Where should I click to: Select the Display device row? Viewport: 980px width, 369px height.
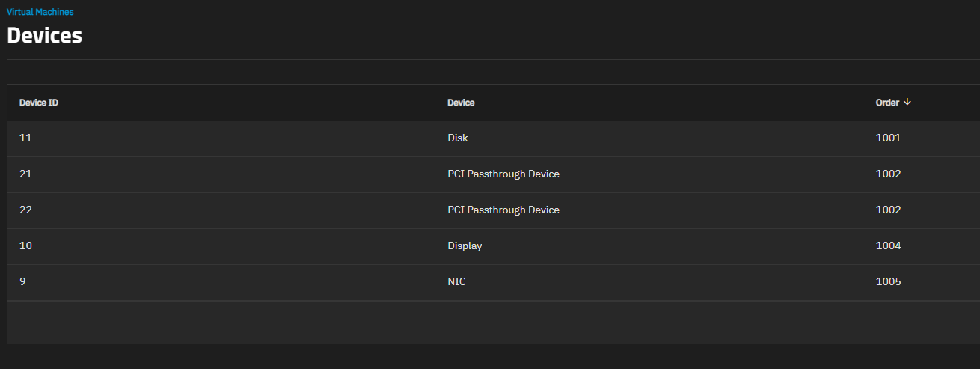(x=494, y=246)
